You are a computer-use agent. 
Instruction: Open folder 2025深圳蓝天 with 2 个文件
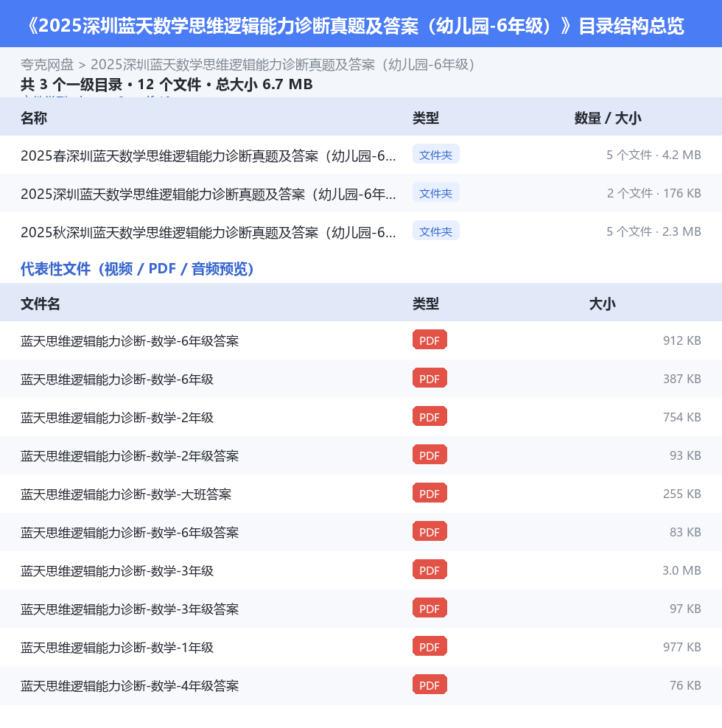[x=208, y=194]
